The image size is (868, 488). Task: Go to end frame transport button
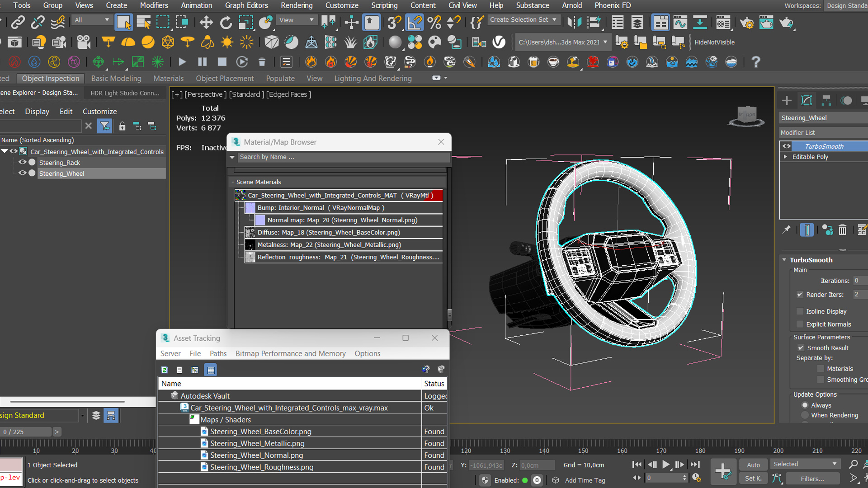click(695, 465)
